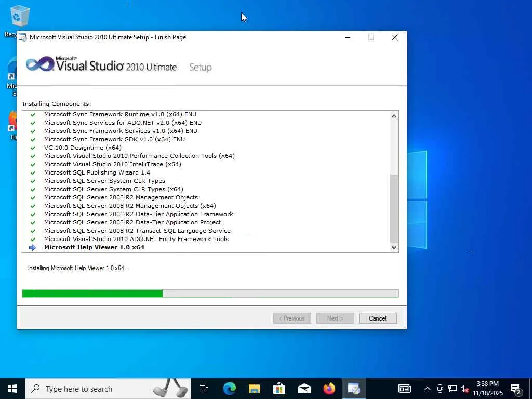Open news and interests taskbar icon
Screen dimensions: 532x399
pos(404,389)
